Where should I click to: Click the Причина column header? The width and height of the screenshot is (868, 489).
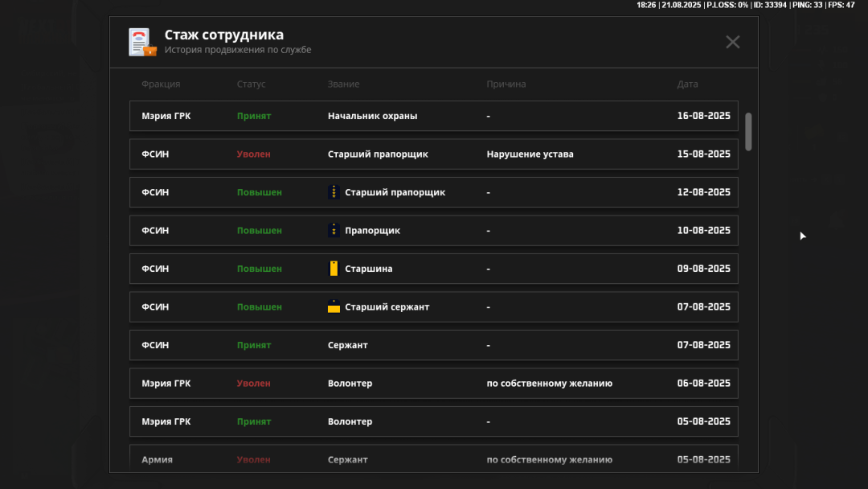[x=507, y=84]
